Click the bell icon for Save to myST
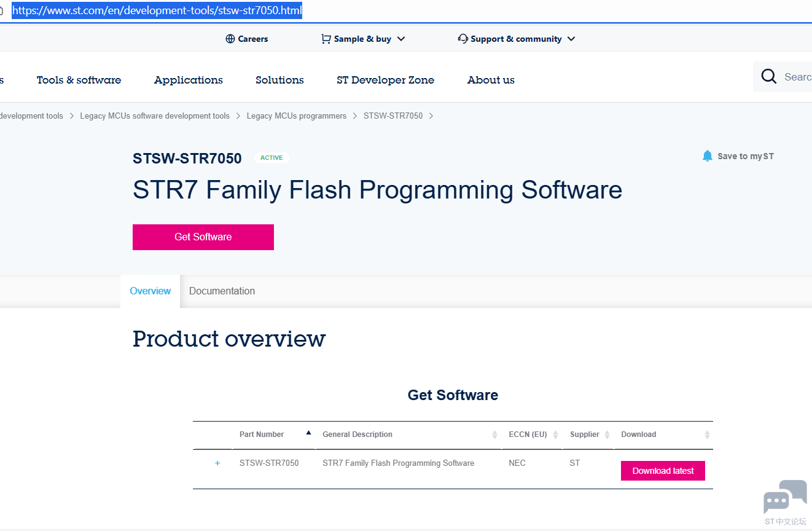 708,156
